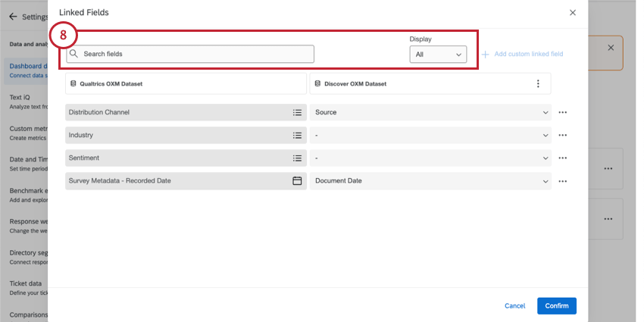This screenshot has height=322, width=644.
Task: Cancel the Linked Fields dialog
Action: tap(514, 306)
